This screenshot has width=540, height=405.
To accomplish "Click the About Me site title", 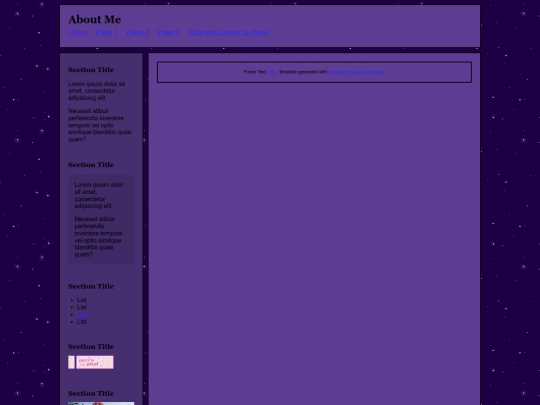I will [94, 20].
